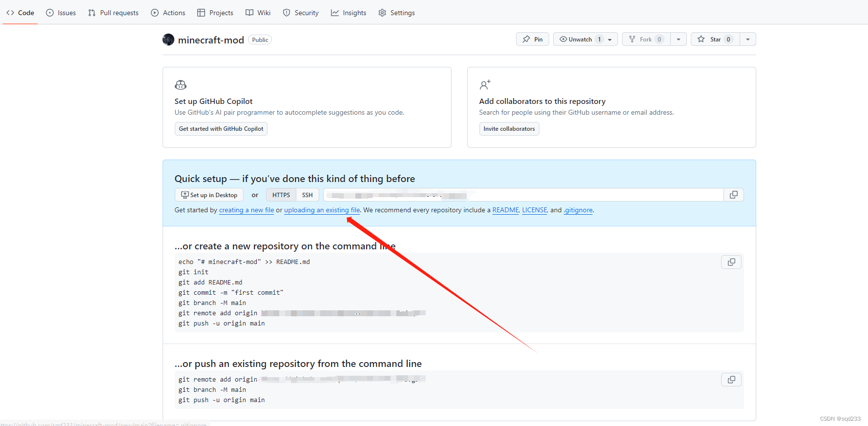868x426 pixels.
Task: Open the Code tab
Action: tap(20, 13)
